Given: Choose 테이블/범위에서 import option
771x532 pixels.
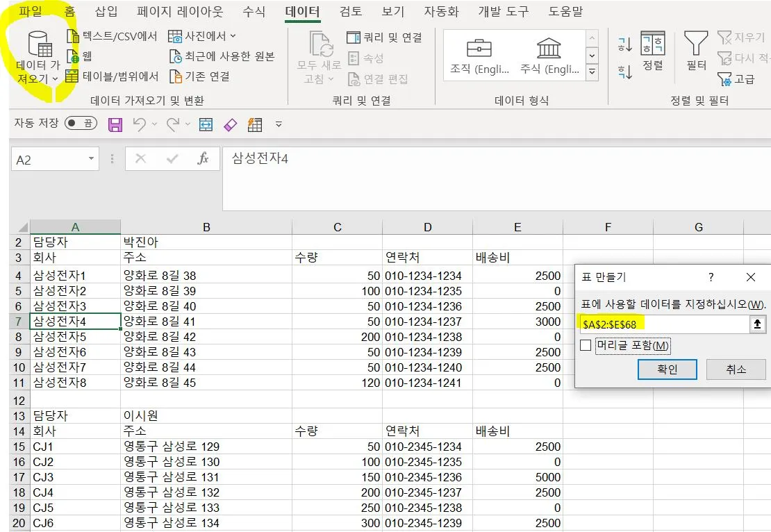Looking at the screenshot, I should click(112, 76).
